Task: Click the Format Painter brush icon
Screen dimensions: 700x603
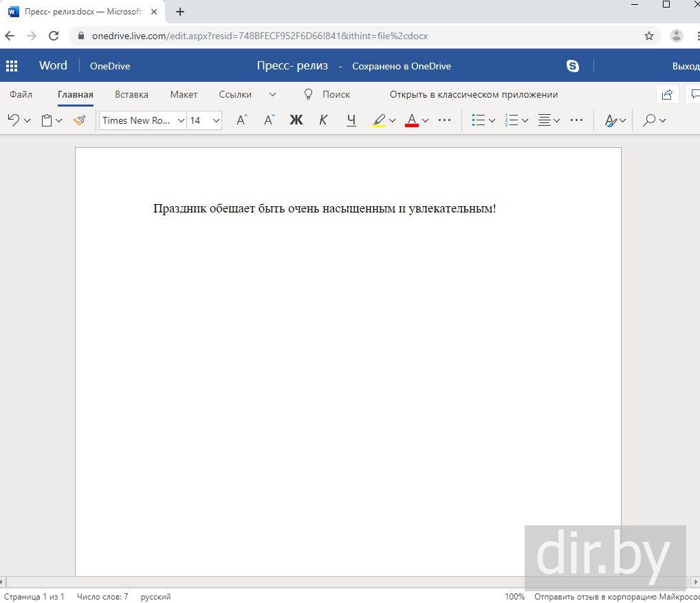Action: coord(80,120)
